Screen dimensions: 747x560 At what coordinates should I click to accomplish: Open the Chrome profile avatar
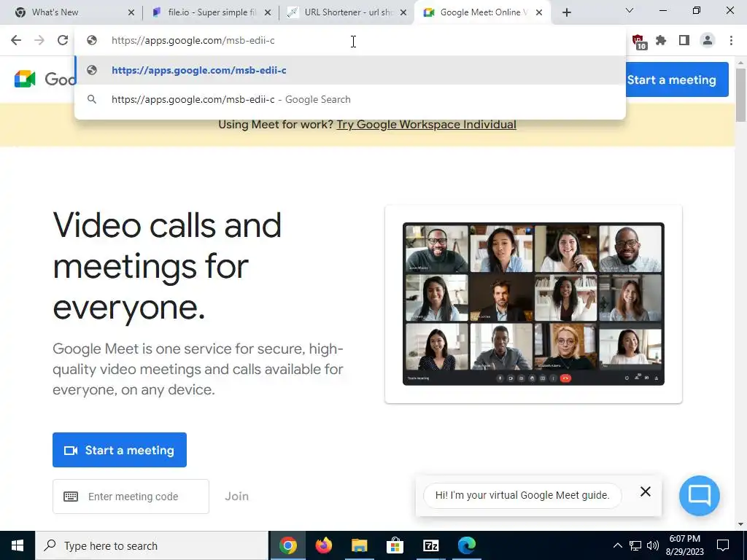click(708, 41)
